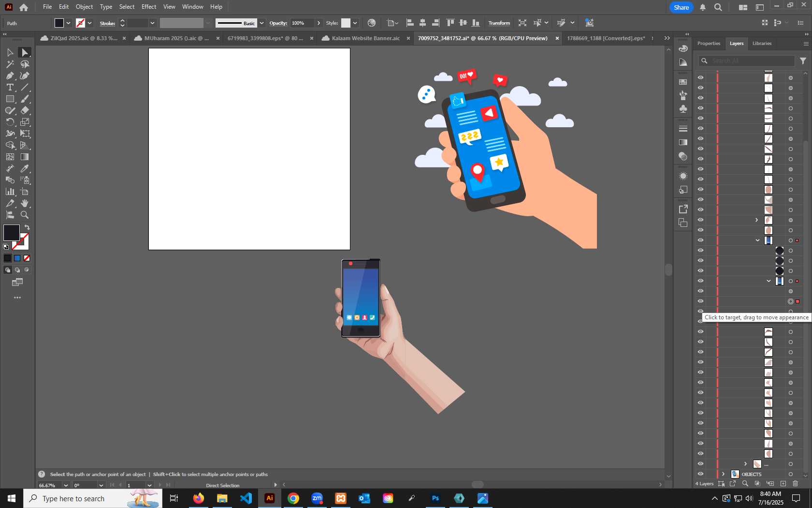Screen dimensions: 812x508
Task: Select the Artboard tool
Action: (25, 192)
